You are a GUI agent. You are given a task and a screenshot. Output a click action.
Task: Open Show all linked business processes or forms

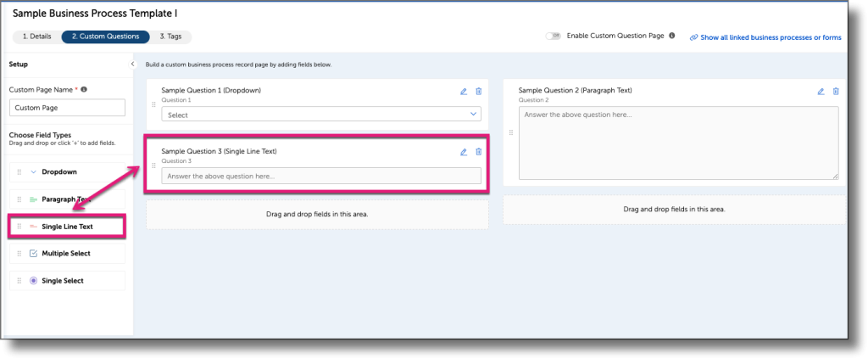click(x=771, y=37)
